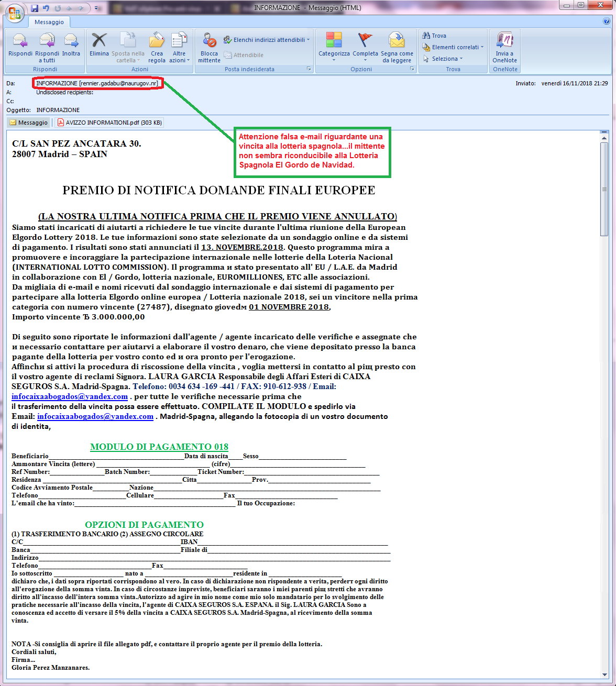The width and height of the screenshot is (616, 686).
Task: Click the Crea regola icon
Action: pos(157,40)
